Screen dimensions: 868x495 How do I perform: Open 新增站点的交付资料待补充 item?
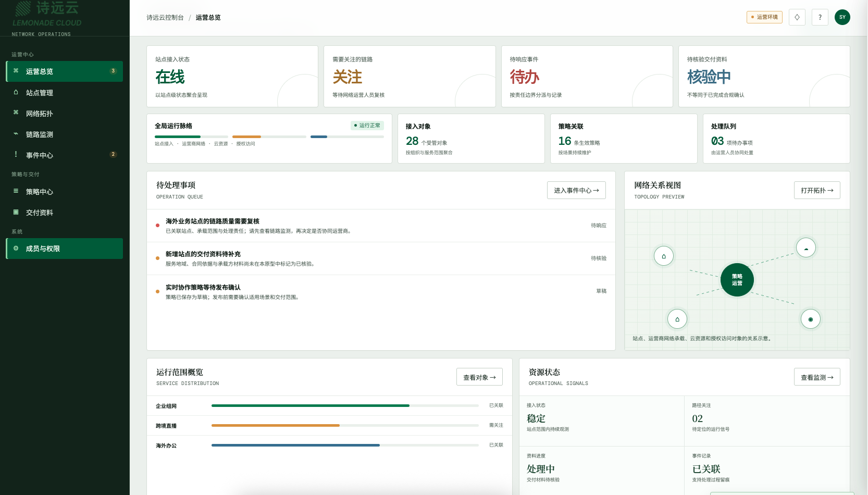coord(381,258)
